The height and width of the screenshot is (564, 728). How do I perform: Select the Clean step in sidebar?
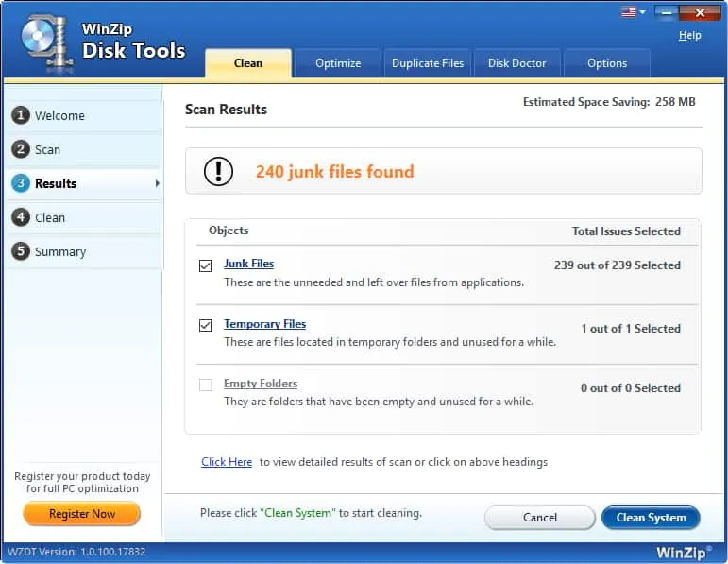pos(84,217)
